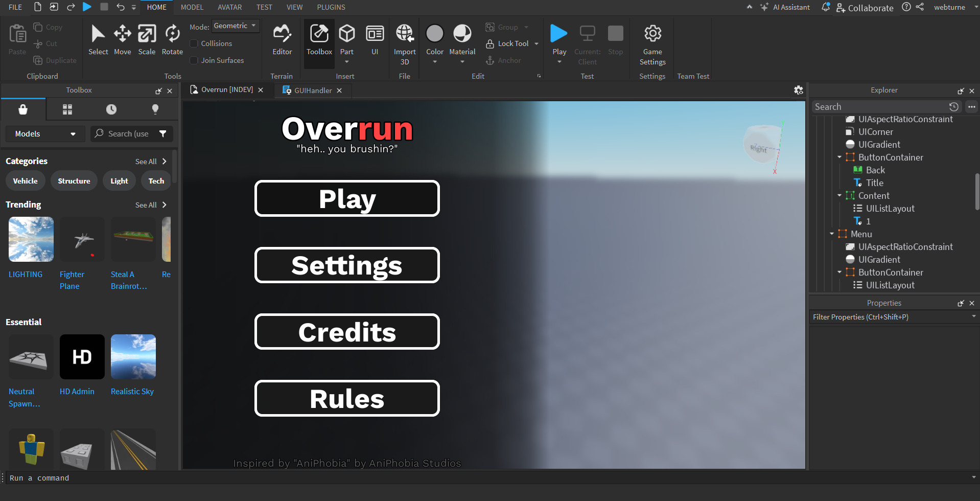Open the Toolbox Inventory tab
Screen dimensions: 980x501
point(67,109)
